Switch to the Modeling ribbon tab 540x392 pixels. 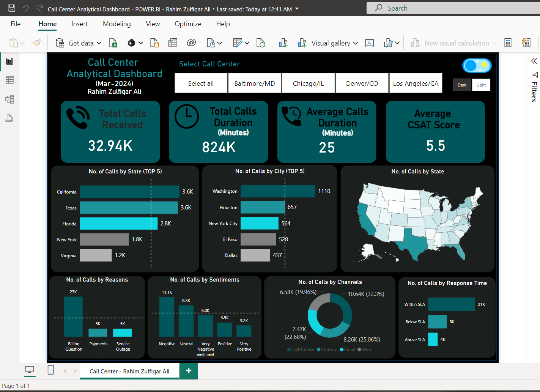pos(117,24)
